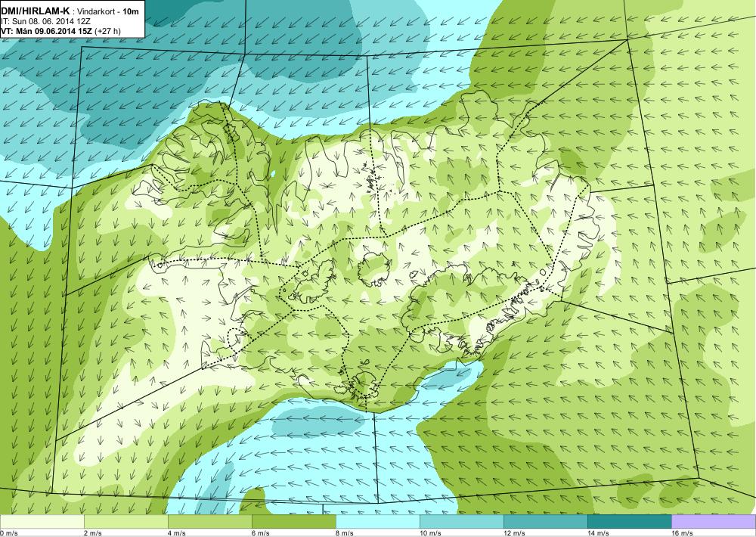Click the '6 m/s' legend label

click(x=261, y=533)
